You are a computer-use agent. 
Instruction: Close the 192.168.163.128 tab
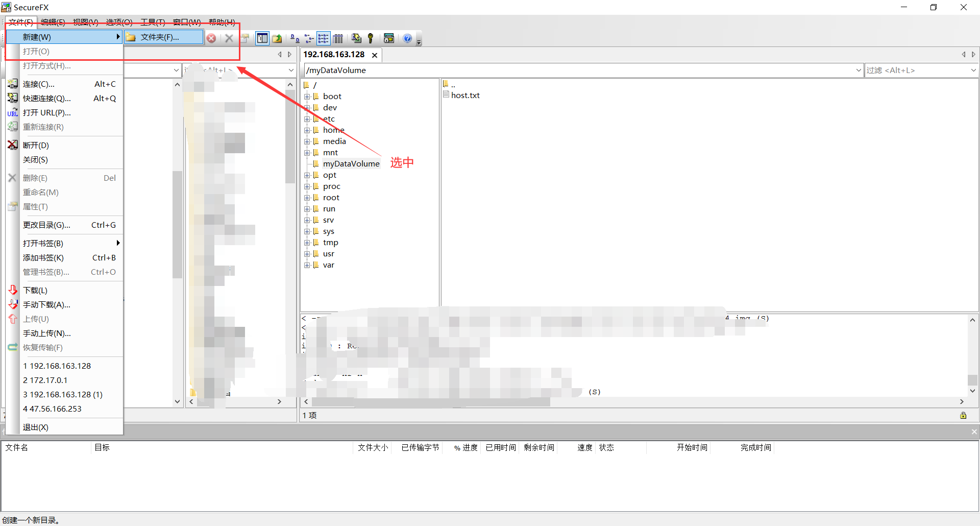tap(375, 55)
